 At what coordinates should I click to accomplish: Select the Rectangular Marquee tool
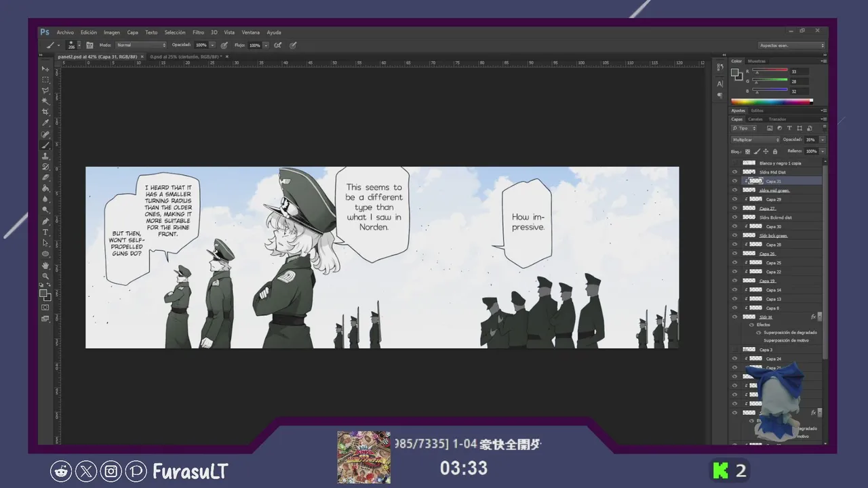[45, 79]
